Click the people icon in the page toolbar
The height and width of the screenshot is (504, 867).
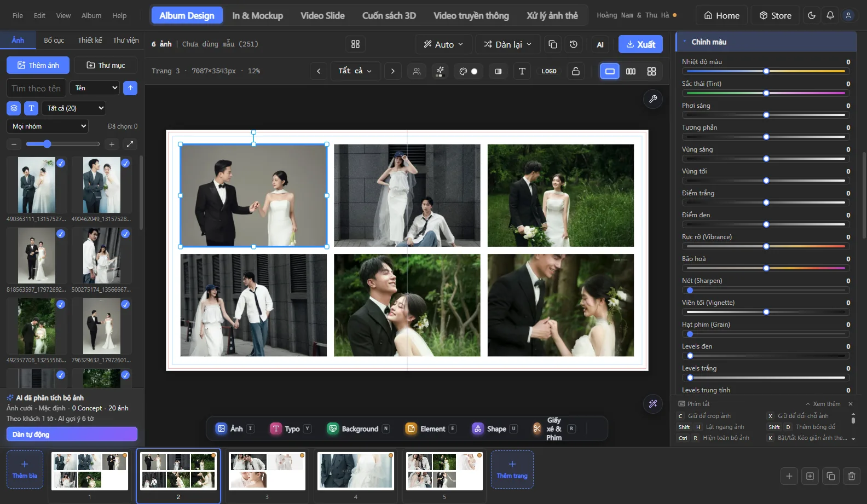(x=417, y=71)
